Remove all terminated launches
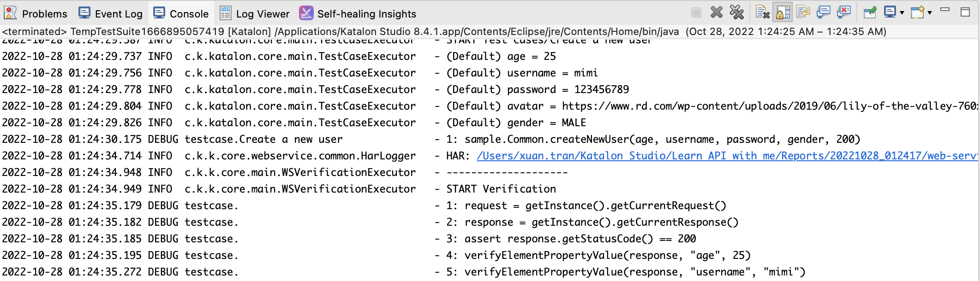Screen dimensions: 980x281 737,12
